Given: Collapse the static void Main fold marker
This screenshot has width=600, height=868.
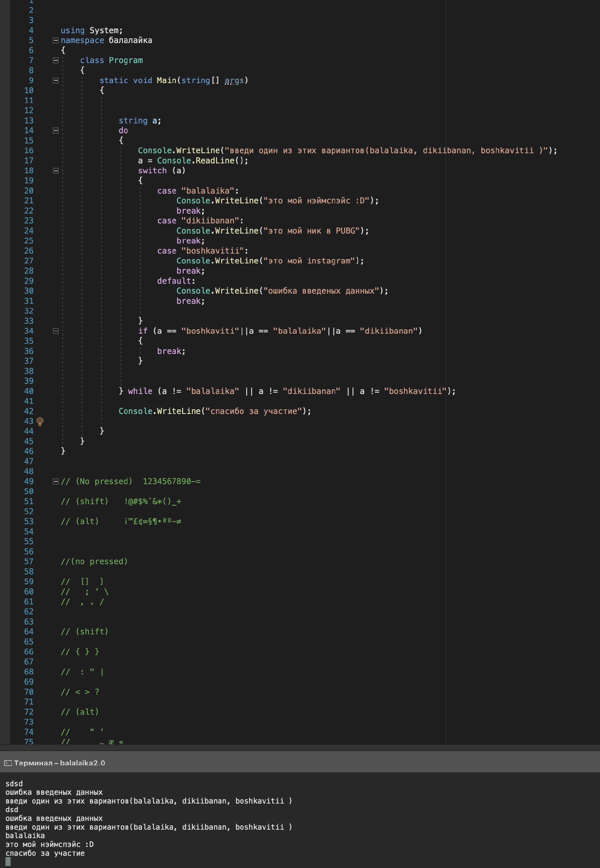Looking at the screenshot, I should coord(56,80).
